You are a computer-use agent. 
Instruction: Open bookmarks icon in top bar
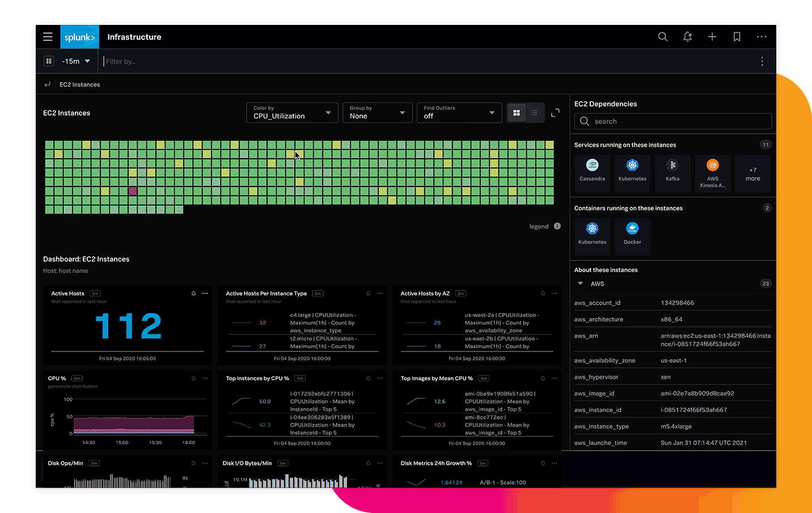[737, 37]
